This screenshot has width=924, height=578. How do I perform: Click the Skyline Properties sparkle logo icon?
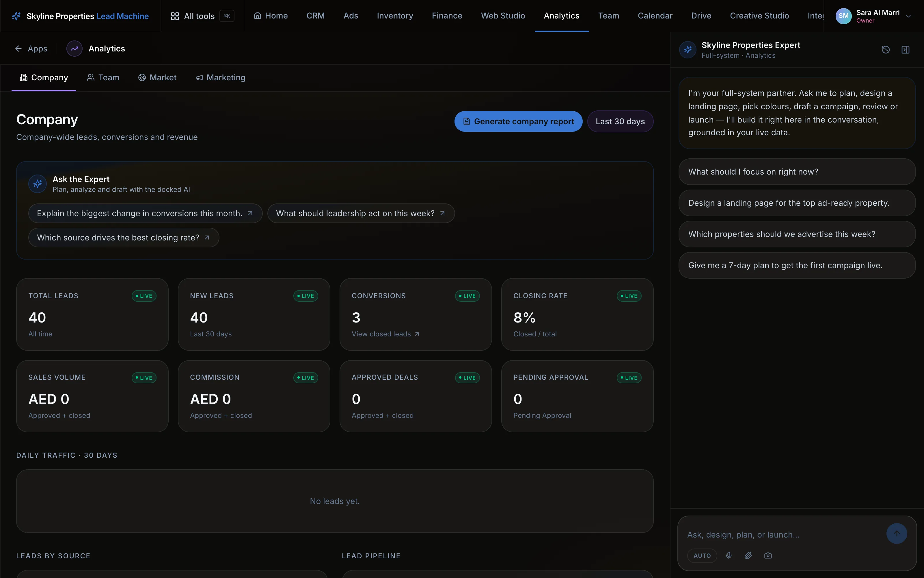click(16, 16)
